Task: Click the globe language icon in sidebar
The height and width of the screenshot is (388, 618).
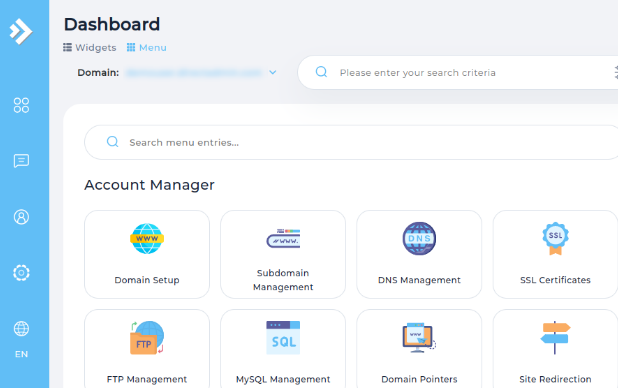Action: click(x=21, y=328)
